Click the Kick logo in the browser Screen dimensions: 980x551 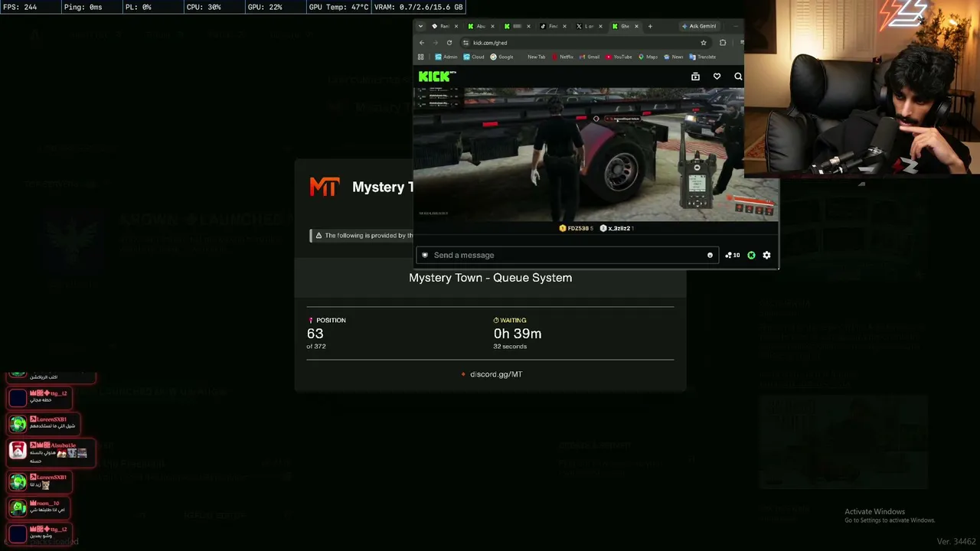(437, 76)
